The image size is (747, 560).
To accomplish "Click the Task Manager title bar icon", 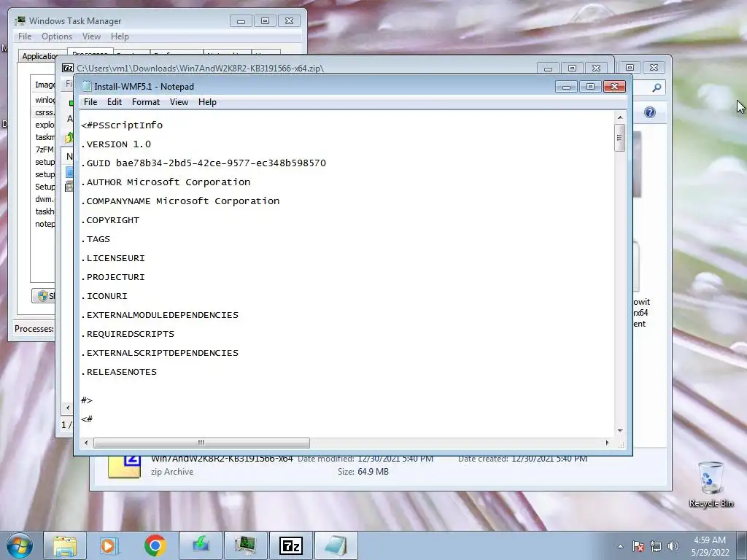I will point(20,21).
